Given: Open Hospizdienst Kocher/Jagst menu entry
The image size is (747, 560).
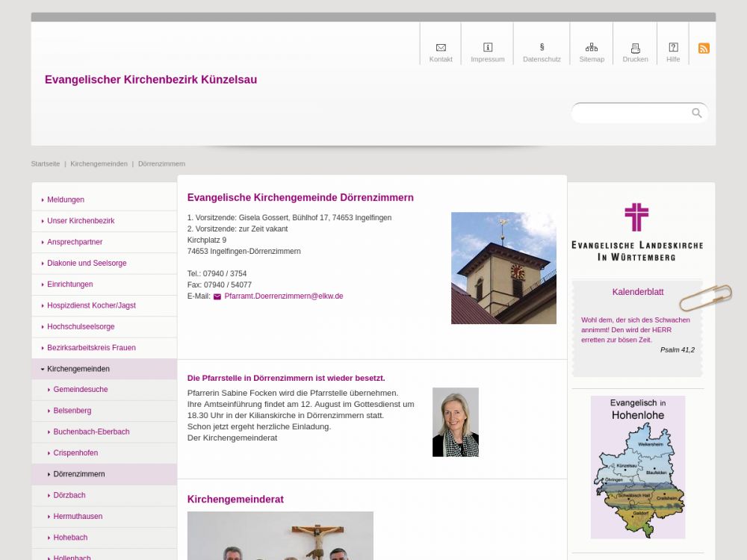Looking at the screenshot, I should tap(91, 305).
